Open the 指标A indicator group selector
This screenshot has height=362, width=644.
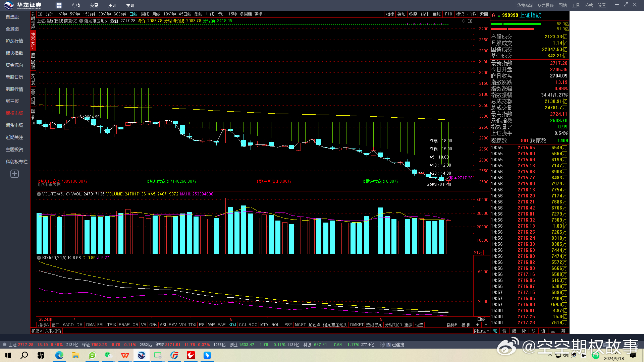click(43, 325)
